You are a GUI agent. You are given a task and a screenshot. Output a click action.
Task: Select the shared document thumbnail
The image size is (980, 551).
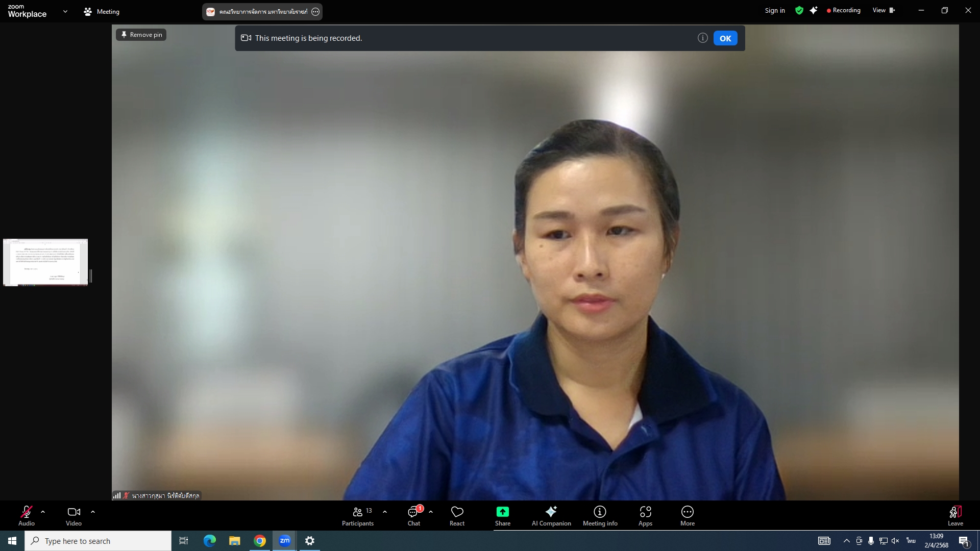[x=45, y=262]
